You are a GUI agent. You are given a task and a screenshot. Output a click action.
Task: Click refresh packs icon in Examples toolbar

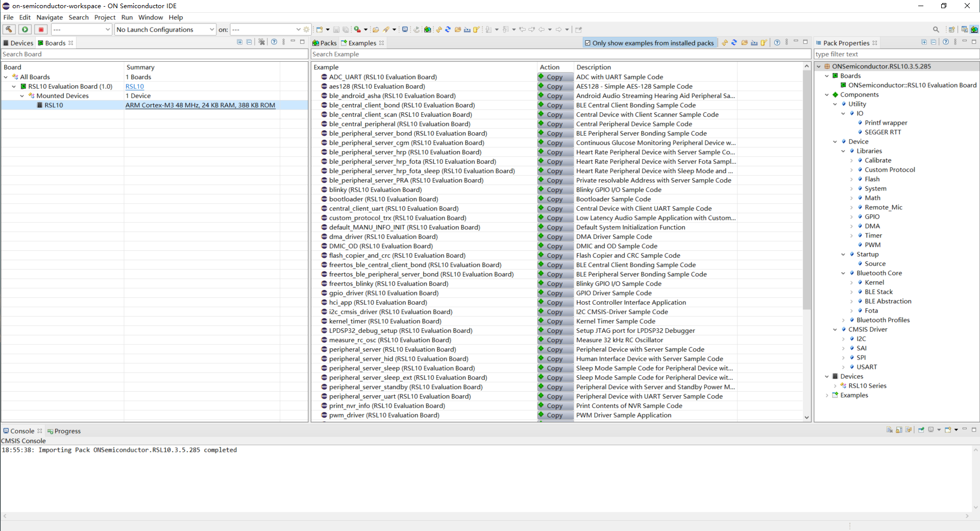[x=734, y=42]
